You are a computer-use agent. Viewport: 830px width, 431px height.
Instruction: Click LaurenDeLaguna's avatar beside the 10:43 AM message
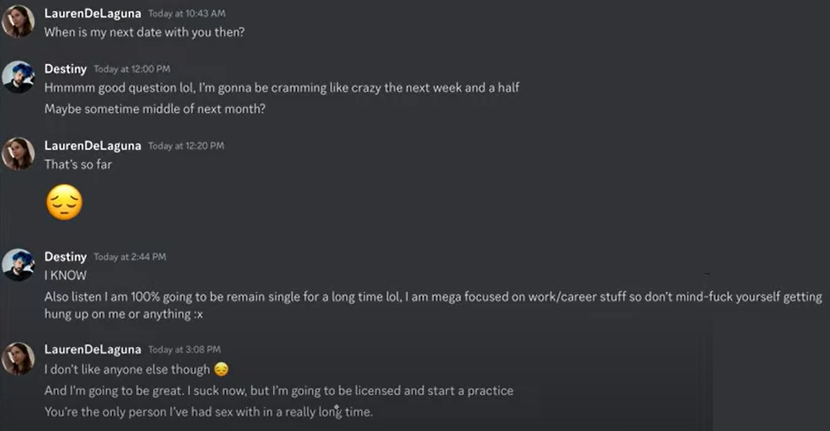19,21
